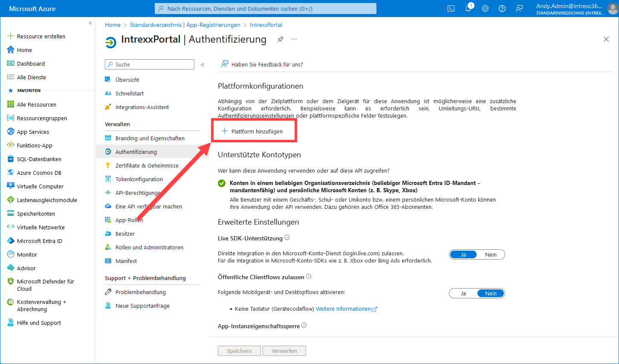Click the App Services icon
The height and width of the screenshot is (364, 619).
pyautogui.click(x=11, y=132)
